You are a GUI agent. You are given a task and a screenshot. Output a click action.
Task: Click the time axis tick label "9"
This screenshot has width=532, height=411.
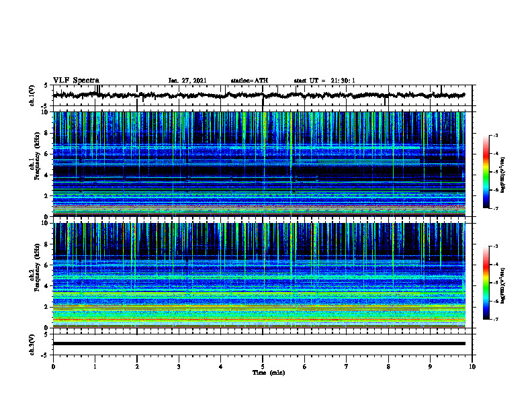430,367
